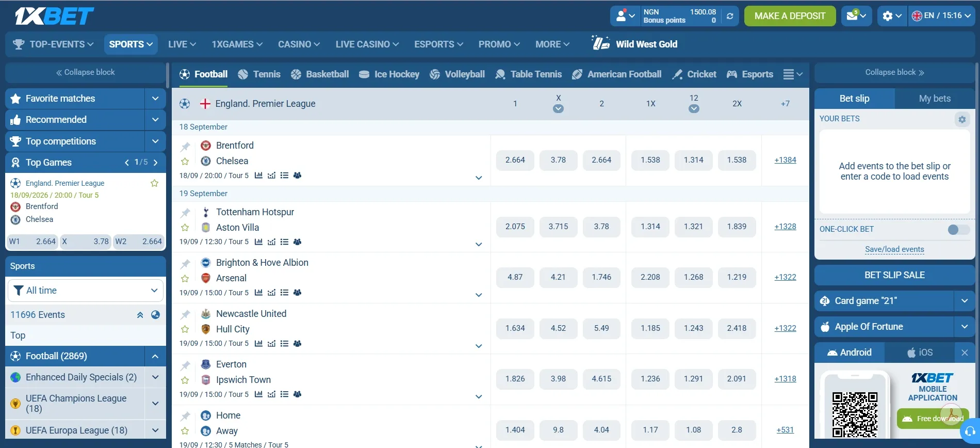Open the Save/load events link
The height and width of the screenshot is (448, 980).
(894, 249)
